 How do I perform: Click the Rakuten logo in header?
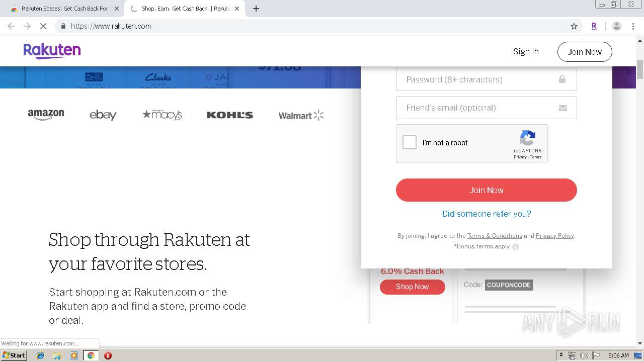click(x=52, y=51)
